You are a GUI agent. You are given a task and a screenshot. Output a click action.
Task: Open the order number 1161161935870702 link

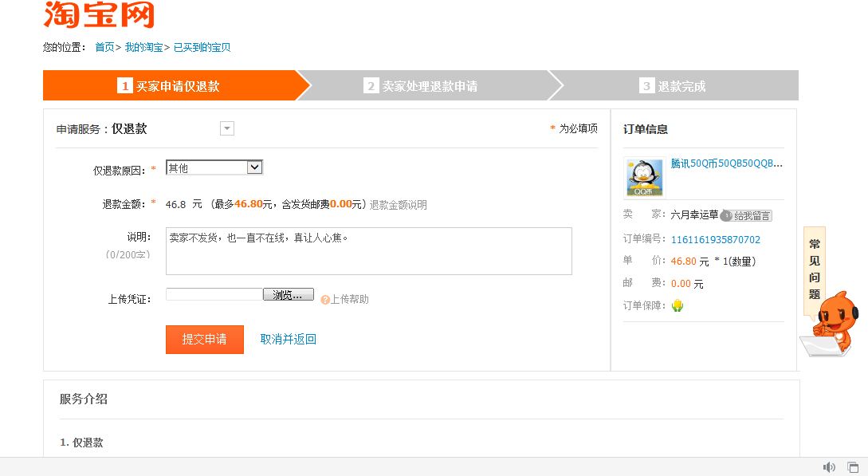coord(715,239)
